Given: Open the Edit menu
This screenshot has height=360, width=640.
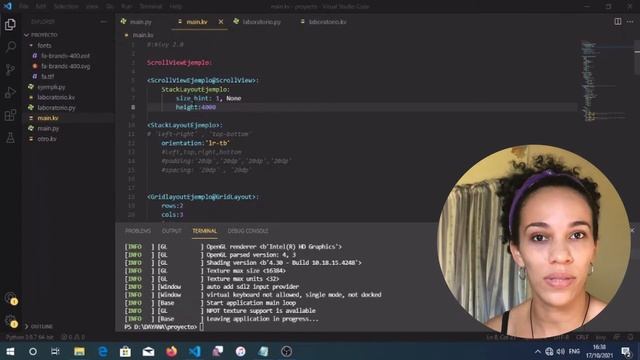Looking at the screenshot, I should [x=41, y=7].
